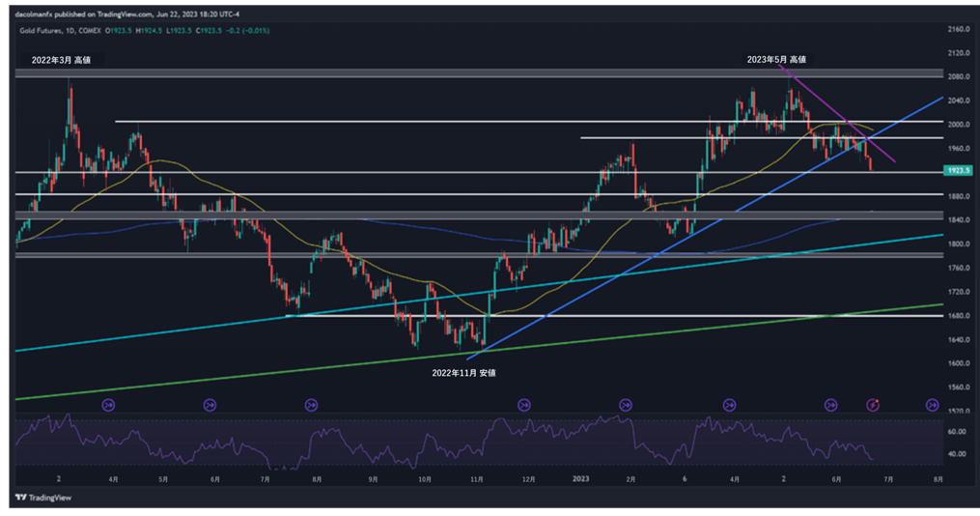Click the 1800.0 price axis label
980x516 pixels.
tap(958, 244)
